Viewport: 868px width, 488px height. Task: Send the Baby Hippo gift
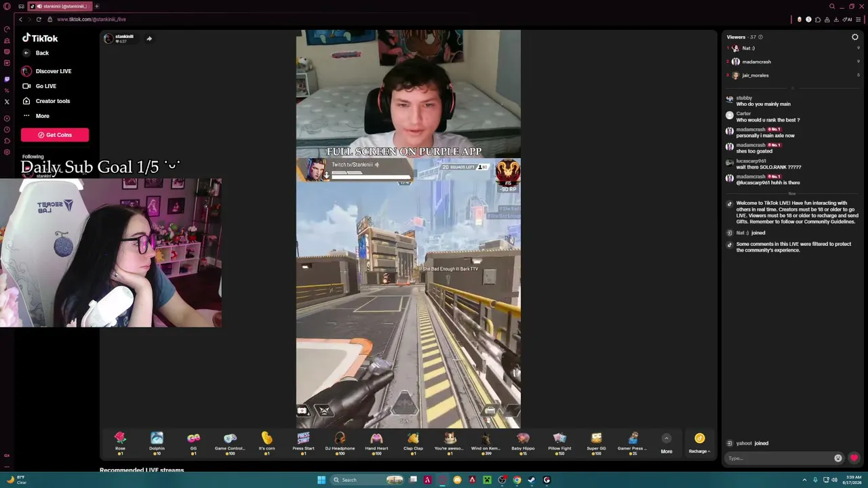[x=523, y=442]
